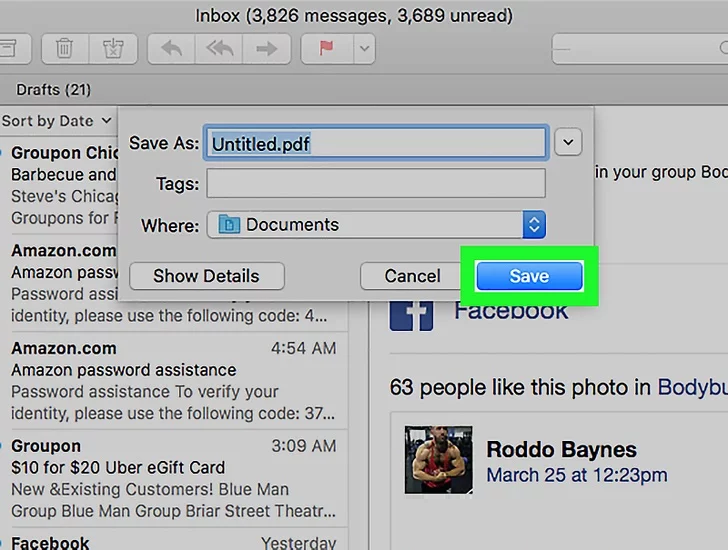This screenshot has height=550, width=728.
Task: Click the Forward arrow icon
Action: point(266,48)
